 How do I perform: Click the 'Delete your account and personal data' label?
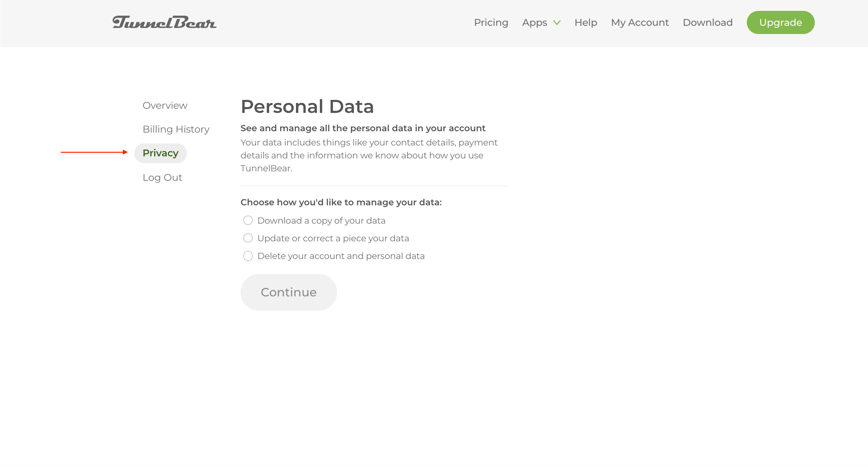[341, 256]
